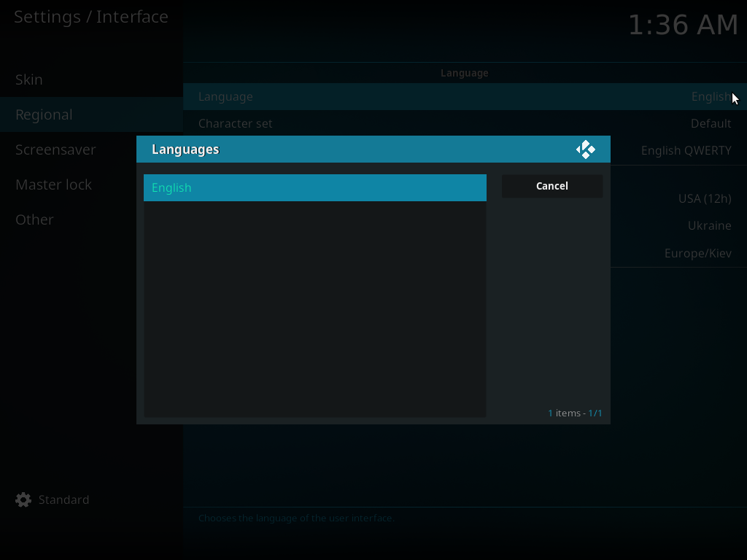Click the Settings / Interface heading
Screen dimensions: 747x560
tap(91, 17)
